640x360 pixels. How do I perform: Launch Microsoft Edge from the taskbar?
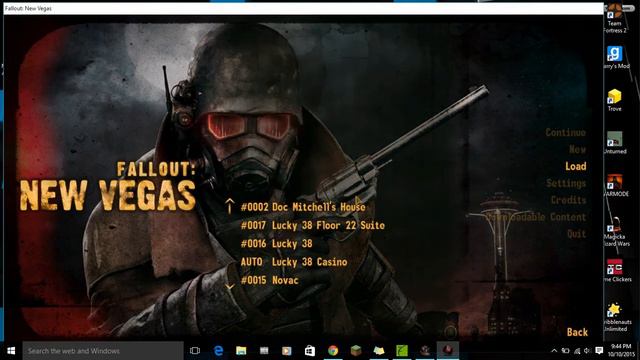(x=218, y=351)
